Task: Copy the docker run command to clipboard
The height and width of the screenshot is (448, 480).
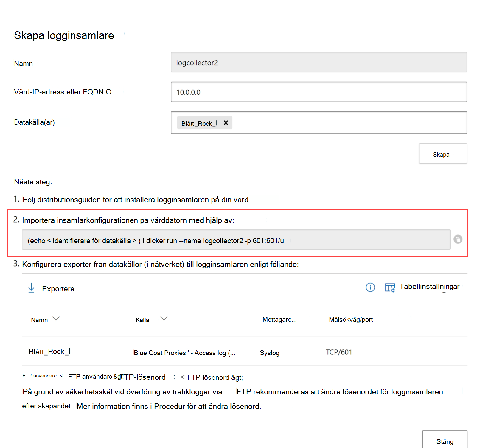Action: point(458,239)
